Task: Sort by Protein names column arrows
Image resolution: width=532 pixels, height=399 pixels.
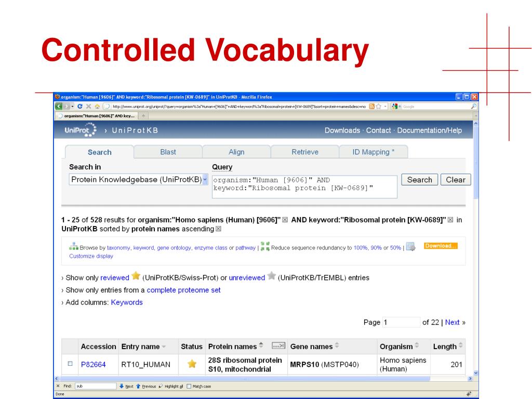Action: coord(261,345)
